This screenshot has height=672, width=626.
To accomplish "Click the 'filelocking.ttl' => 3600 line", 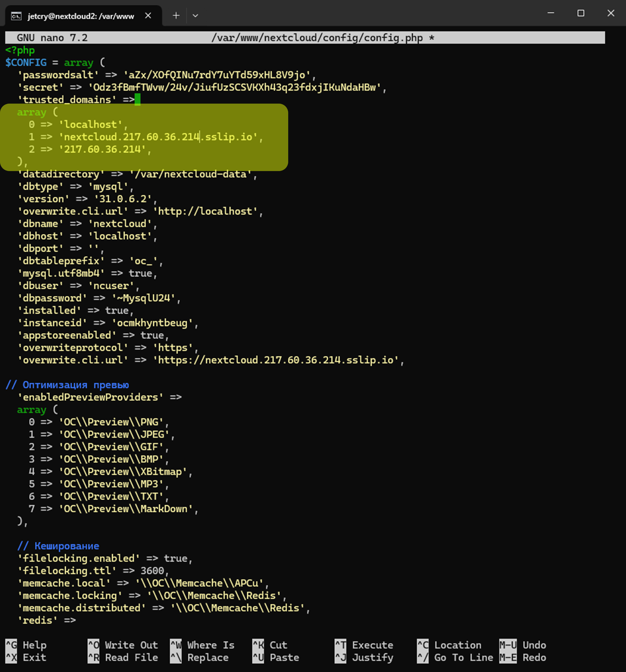I will (x=93, y=571).
